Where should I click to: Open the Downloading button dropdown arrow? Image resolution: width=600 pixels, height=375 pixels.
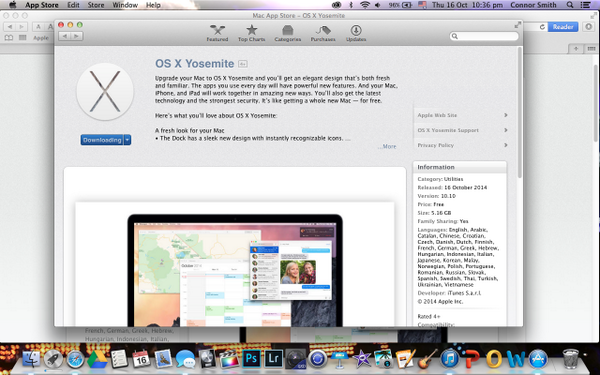127,140
